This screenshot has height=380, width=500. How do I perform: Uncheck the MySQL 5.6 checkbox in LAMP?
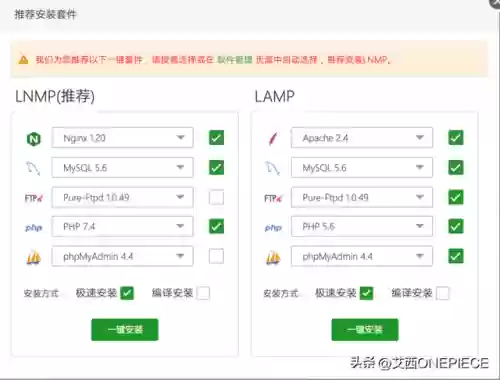pos(456,167)
